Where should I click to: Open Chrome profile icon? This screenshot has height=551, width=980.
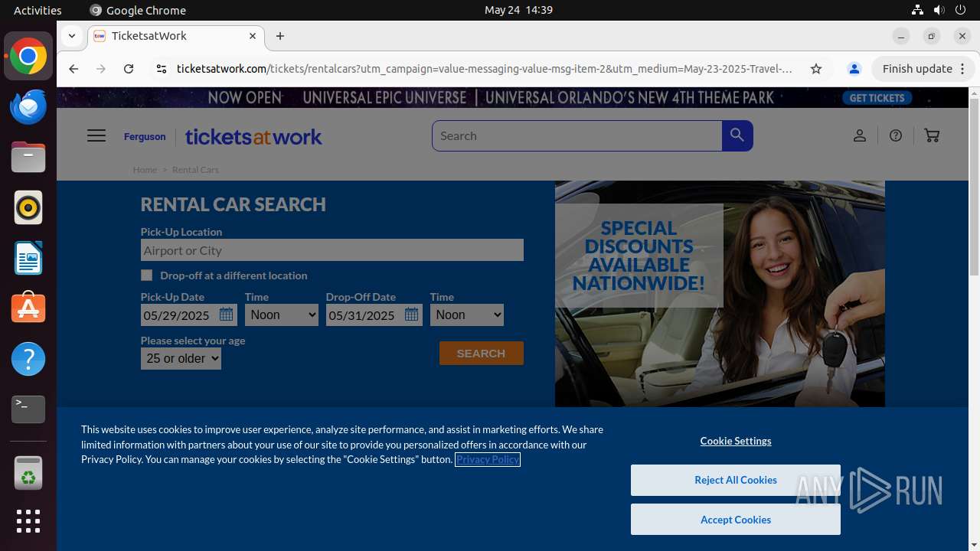854,69
